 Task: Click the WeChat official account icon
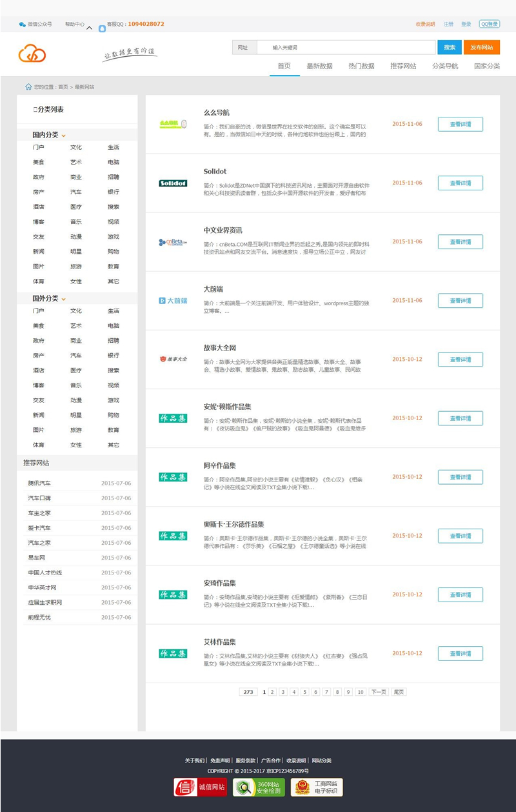click(x=23, y=25)
